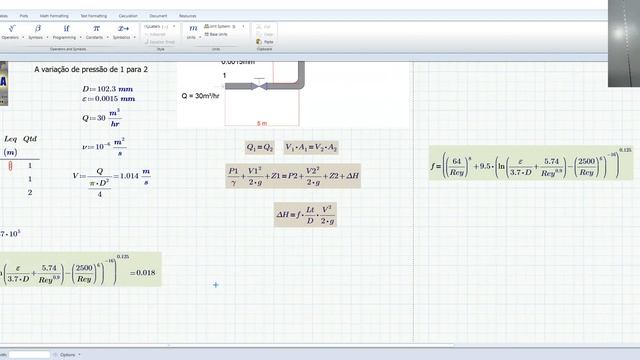The height and width of the screenshot is (360, 640).
Task: Open the Labels dropdown in Style group
Action: (160, 27)
